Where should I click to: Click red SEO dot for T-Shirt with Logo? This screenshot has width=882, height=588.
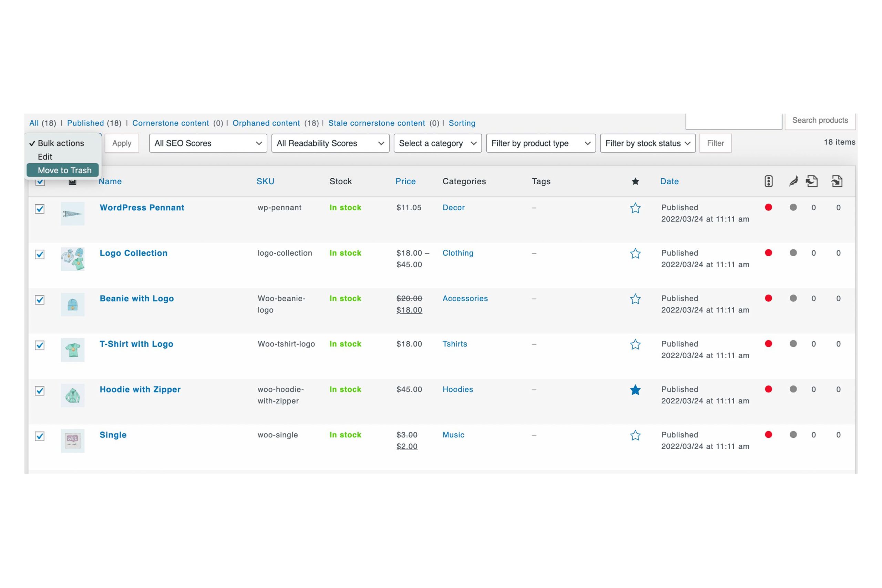(x=768, y=343)
